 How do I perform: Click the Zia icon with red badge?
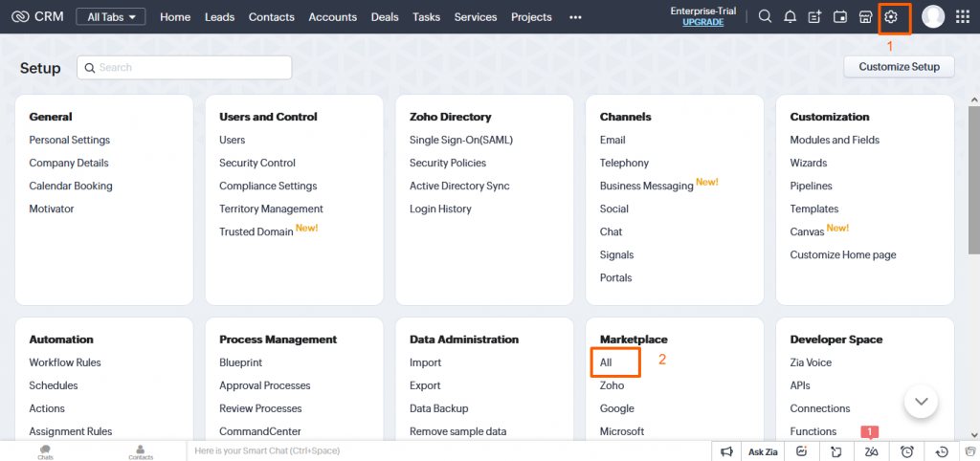pyautogui.click(x=871, y=451)
